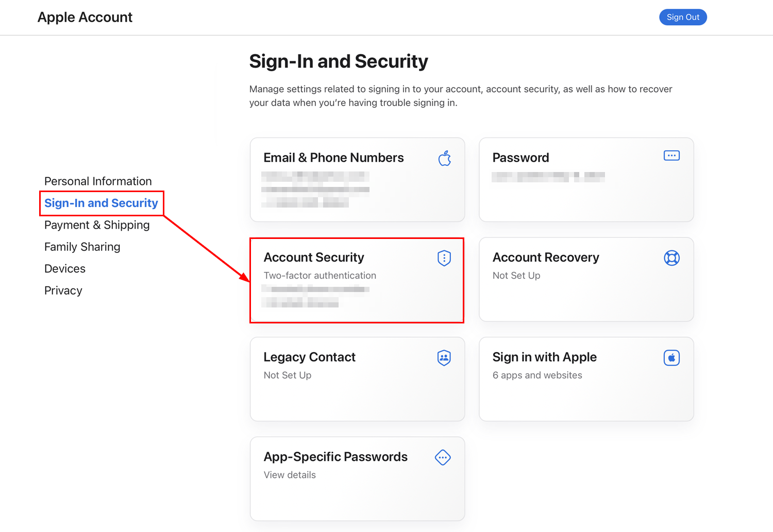Open Account Security settings
The height and width of the screenshot is (532, 773).
[x=357, y=280]
